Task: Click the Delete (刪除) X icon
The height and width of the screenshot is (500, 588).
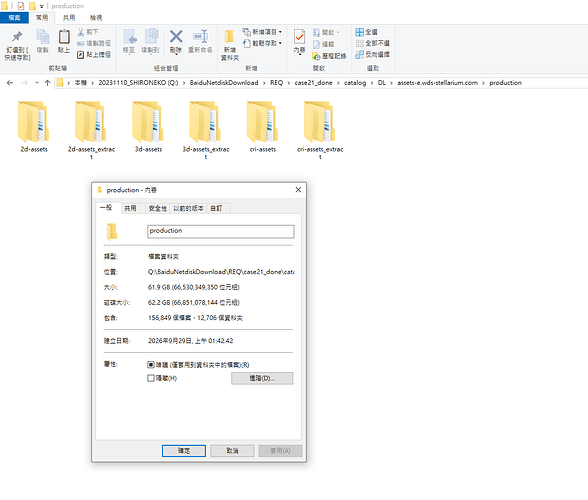Action: 176,37
